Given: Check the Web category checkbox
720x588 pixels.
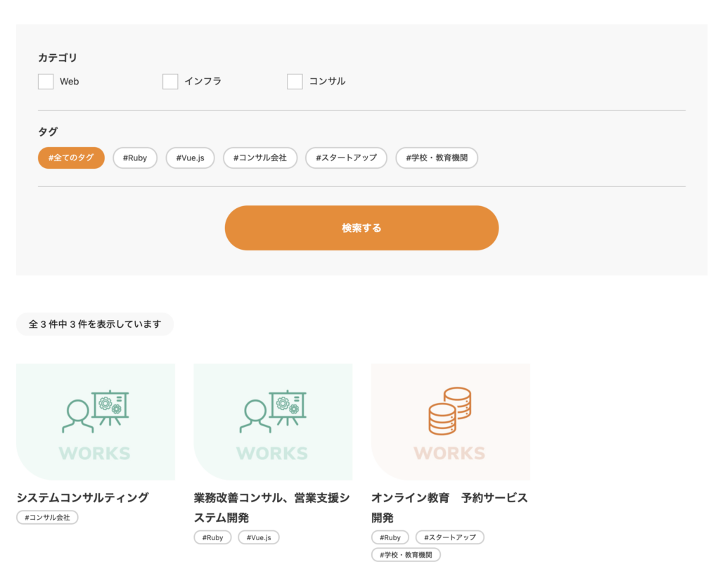Looking at the screenshot, I should pyautogui.click(x=46, y=82).
